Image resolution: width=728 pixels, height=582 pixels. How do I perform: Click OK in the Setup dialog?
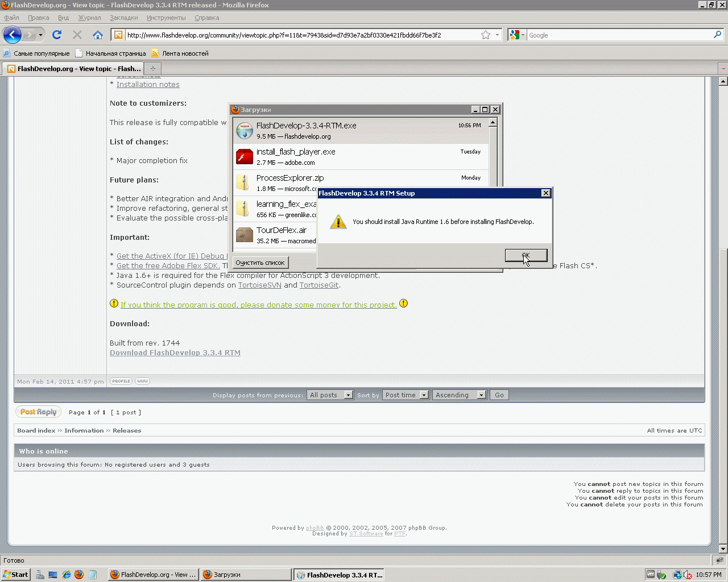click(526, 255)
